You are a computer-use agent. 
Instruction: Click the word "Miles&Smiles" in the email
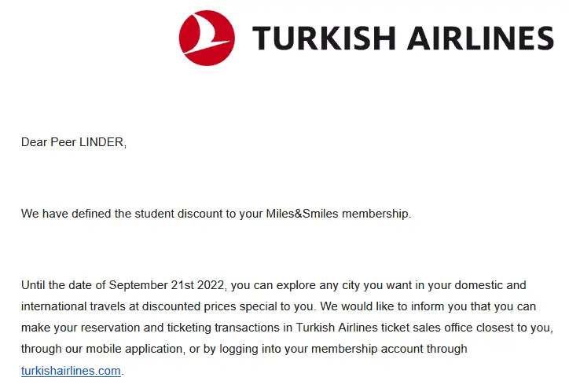pos(302,214)
